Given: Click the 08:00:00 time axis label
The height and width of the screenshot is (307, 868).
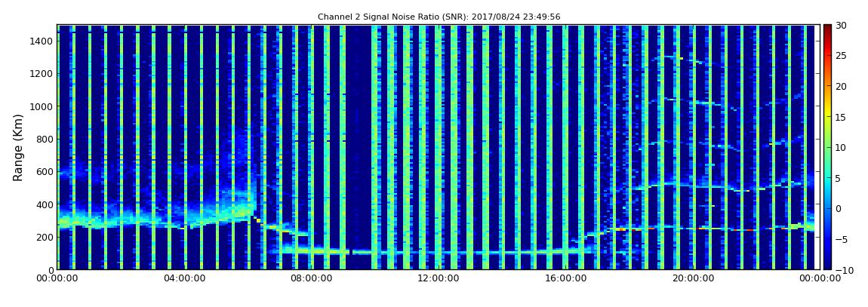Looking at the screenshot, I should coord(310,279).
